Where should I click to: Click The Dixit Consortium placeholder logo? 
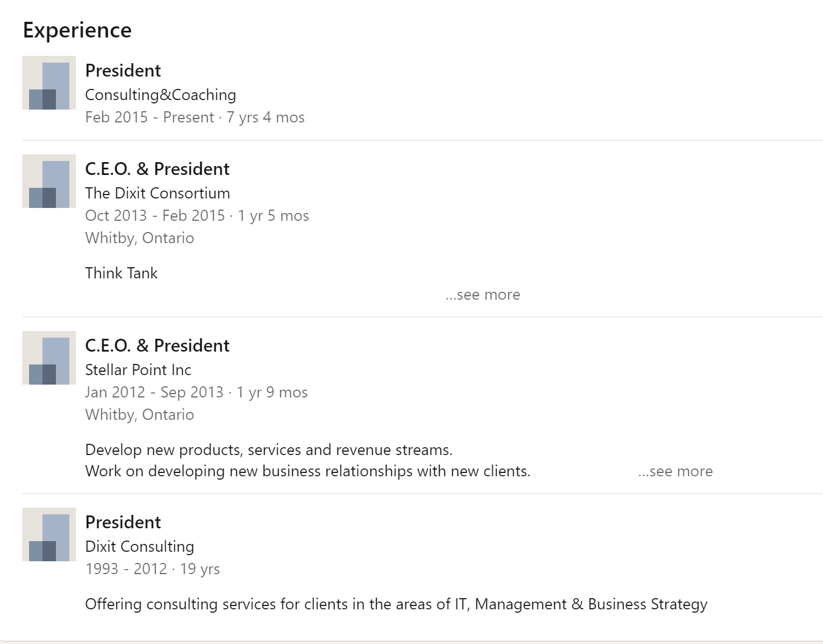[49, 181]
